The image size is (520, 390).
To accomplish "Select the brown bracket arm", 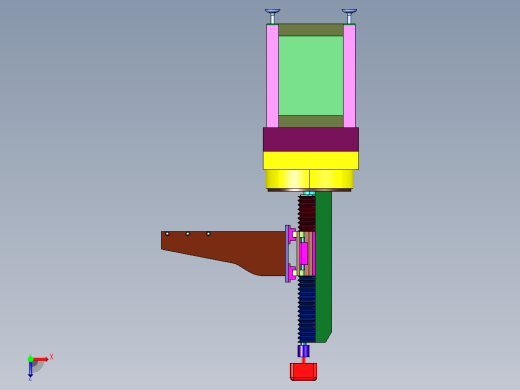I will (223, 253).
